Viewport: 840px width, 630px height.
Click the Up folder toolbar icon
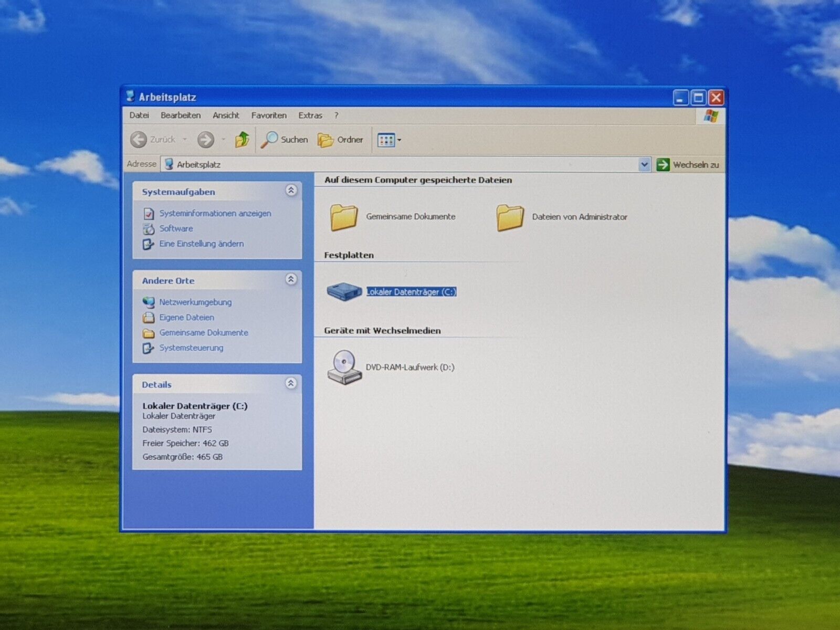click(x=242, y=140)
